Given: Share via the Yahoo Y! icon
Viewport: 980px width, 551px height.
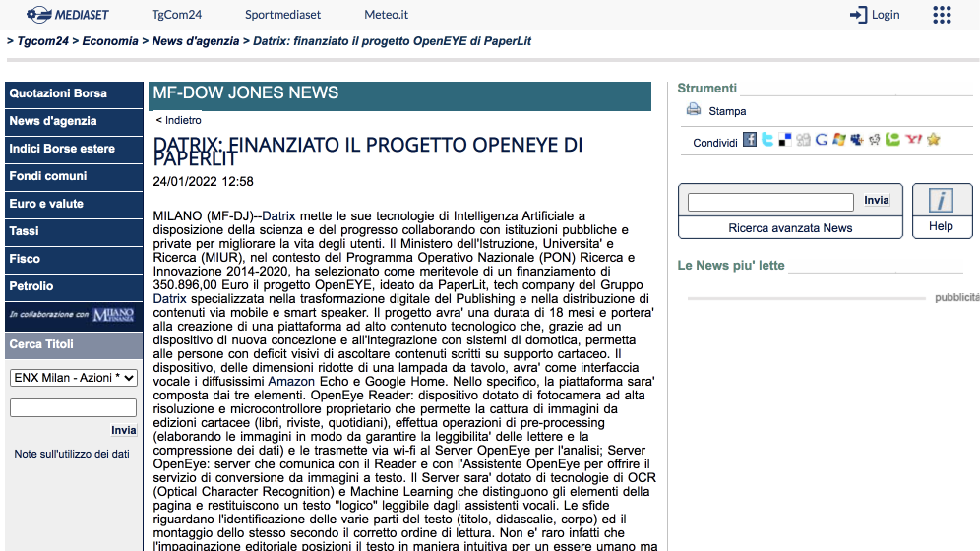Looking at the screenshot, I should pos(914,140).
